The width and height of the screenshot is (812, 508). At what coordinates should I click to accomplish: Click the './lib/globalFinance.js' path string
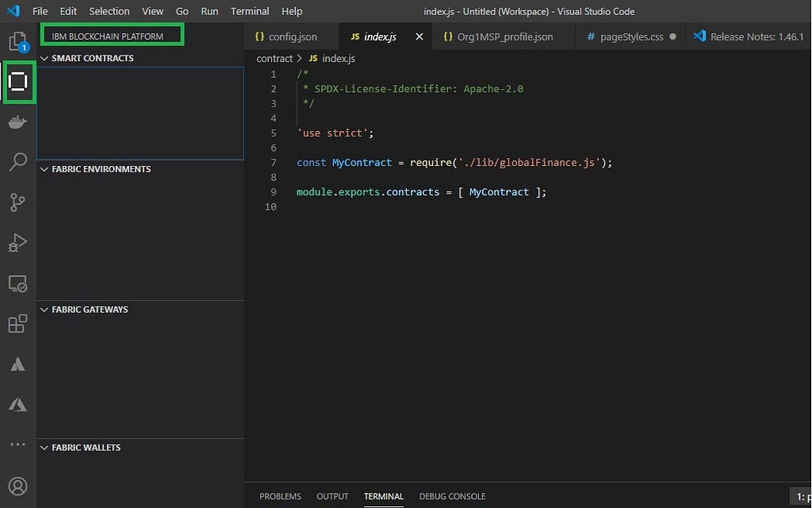coord(529,163)
